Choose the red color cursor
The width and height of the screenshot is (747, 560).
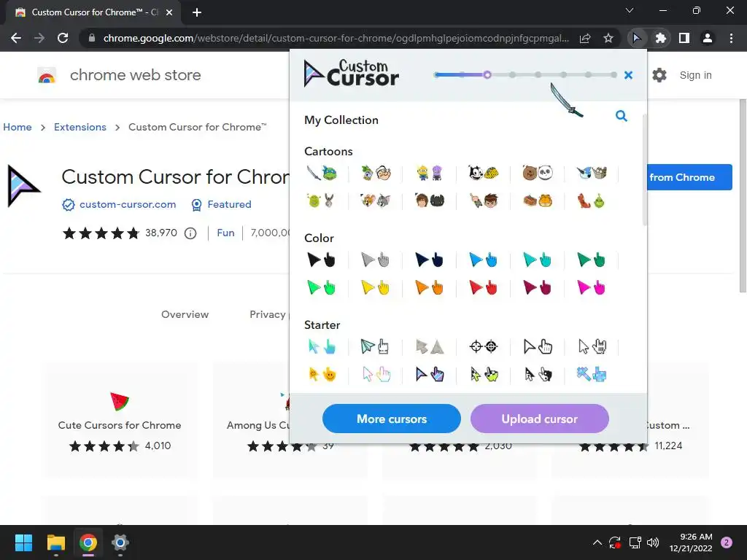tap(484, 287)
